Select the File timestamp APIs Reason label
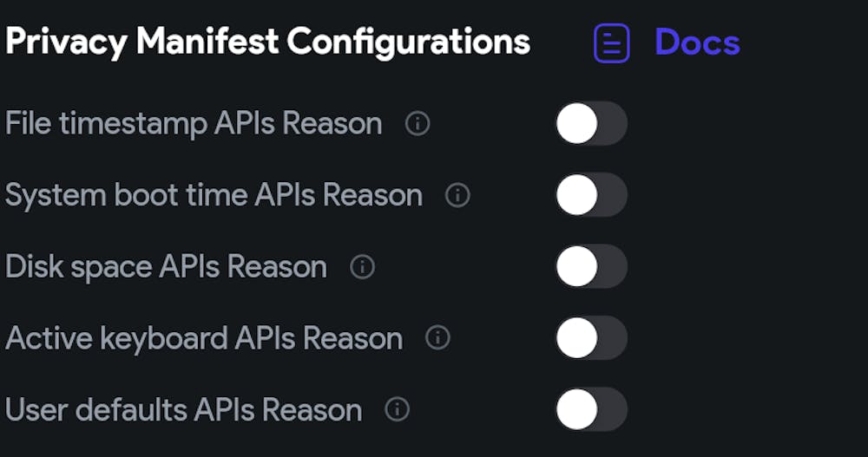The height and width of the screenshot is (457, 868). pyautogui.click(x=194, y=124)
